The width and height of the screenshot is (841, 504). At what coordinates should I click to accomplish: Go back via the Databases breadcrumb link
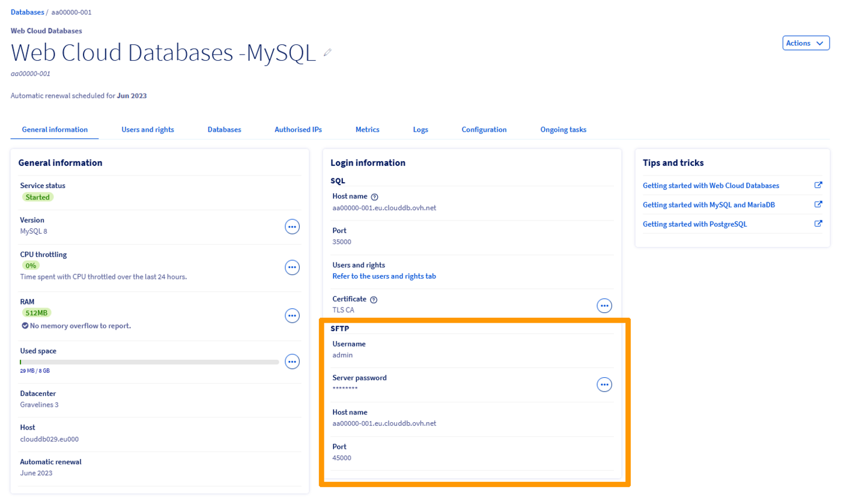pos(27,11)
